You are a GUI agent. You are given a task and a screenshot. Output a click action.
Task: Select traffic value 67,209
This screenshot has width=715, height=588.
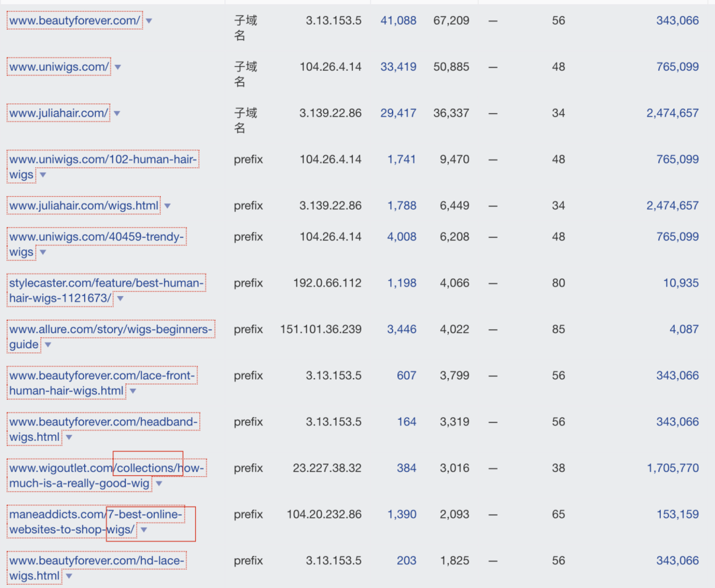tap(451, 21)
